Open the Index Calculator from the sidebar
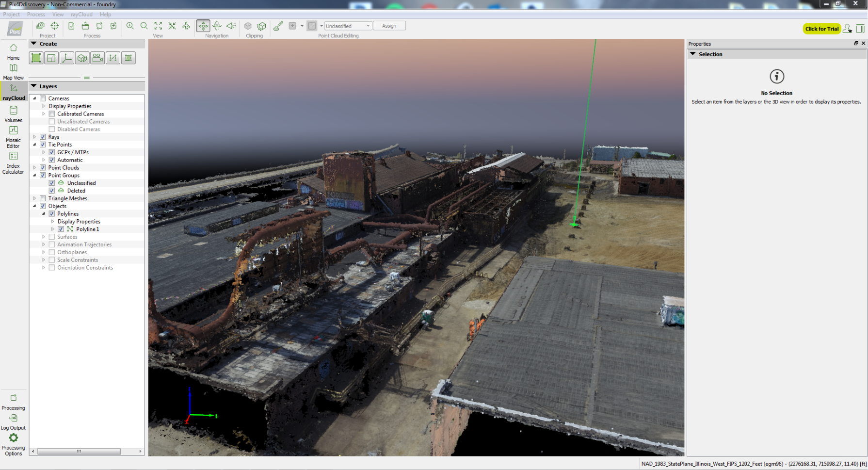Viewport: 868px width, 470px height. [x=13, y=162]
